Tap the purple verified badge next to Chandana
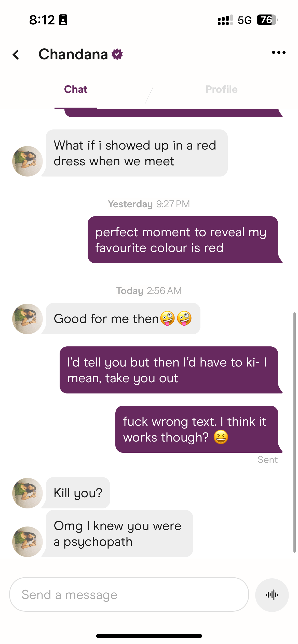This screenshot has width=298, height=644. [117, 54]
